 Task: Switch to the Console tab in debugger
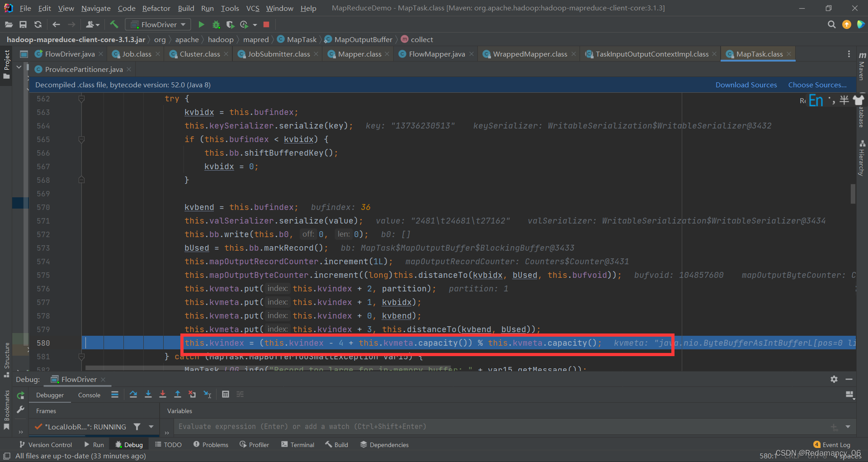[89, 395]
